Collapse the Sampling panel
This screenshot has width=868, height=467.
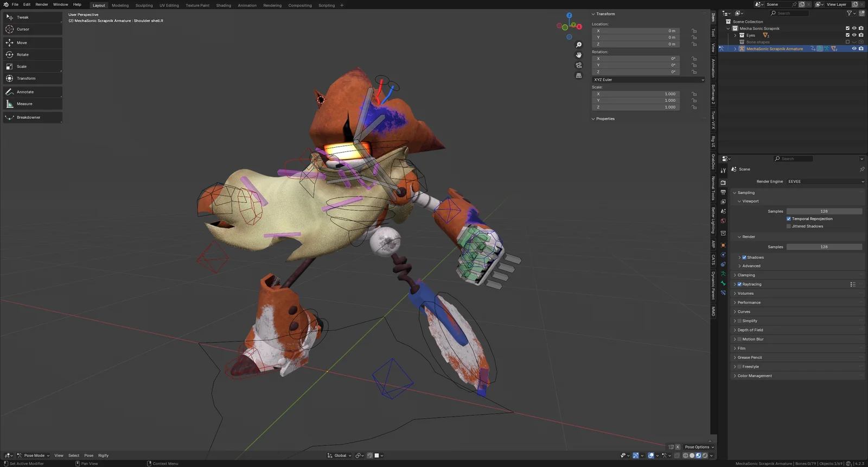tap(746, 193)
